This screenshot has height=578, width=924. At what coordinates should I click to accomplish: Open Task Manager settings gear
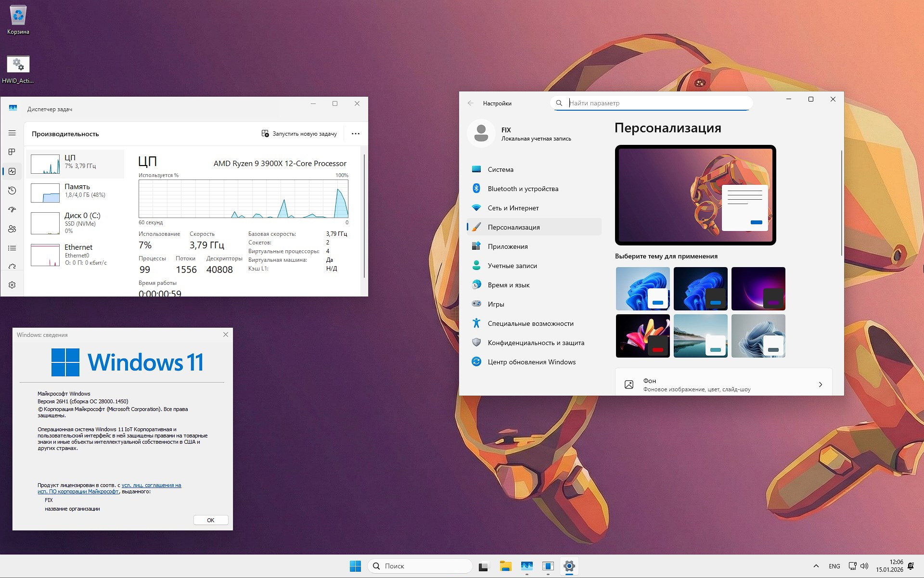(12, 284)
